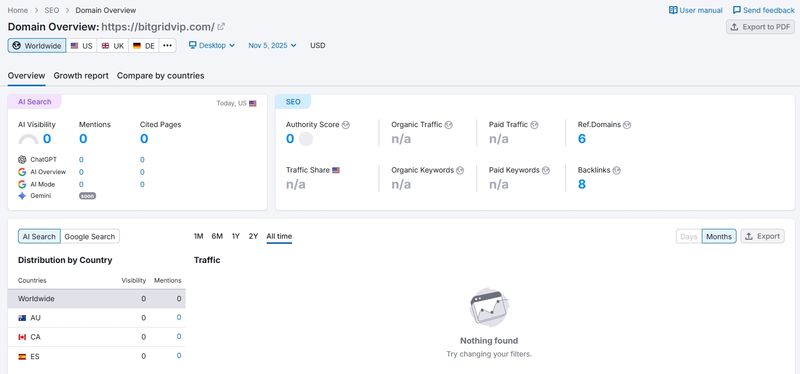
Task: Select the 1M time range
Action: pos(198,236)
